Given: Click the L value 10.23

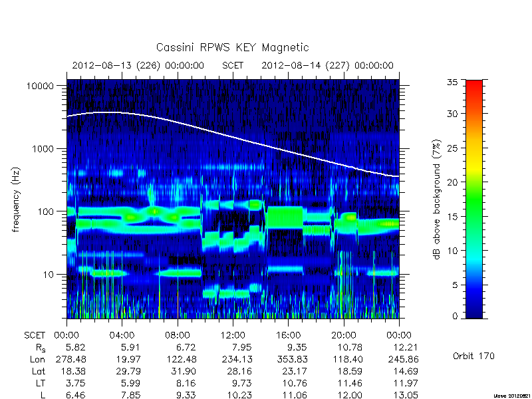Looking at the screenshot, I should 239,395.
